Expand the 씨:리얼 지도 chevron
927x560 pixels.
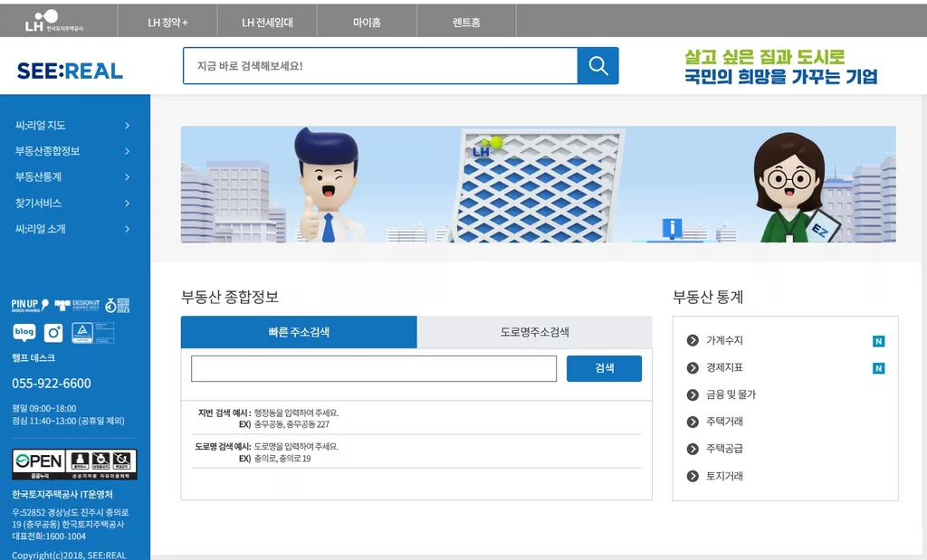[x=127, y=125]
